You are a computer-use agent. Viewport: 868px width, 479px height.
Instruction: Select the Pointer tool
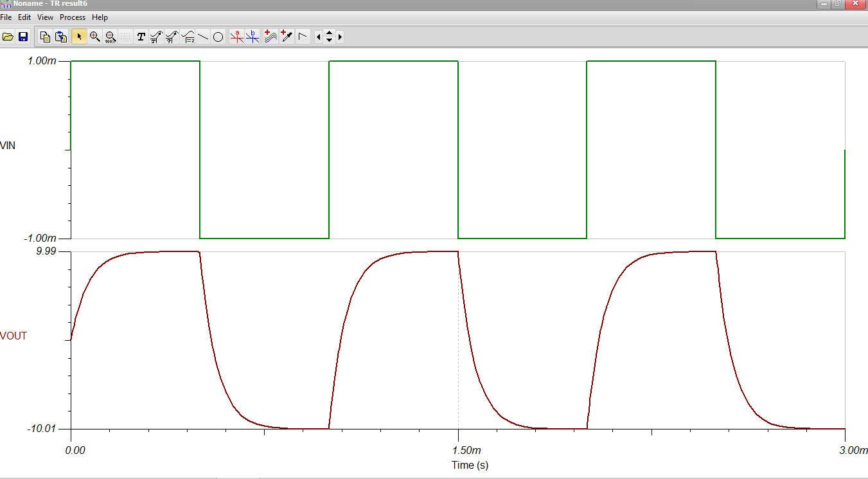(x=80, y=37)
